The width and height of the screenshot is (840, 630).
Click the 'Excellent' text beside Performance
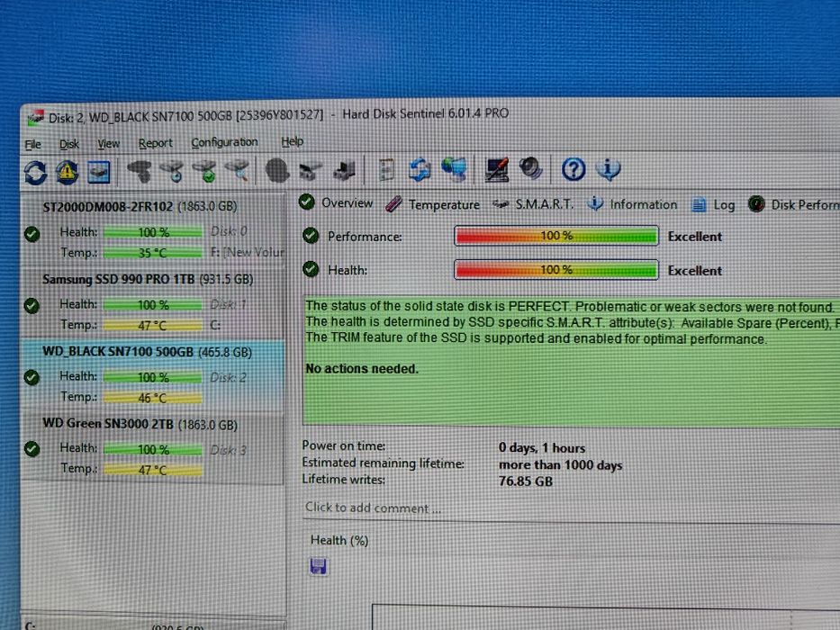(x=694, y=236)
